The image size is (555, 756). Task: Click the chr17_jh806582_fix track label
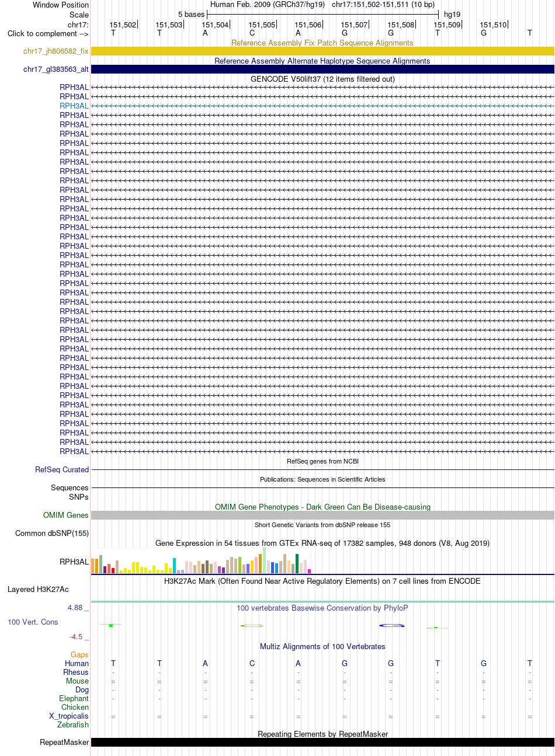56,51
